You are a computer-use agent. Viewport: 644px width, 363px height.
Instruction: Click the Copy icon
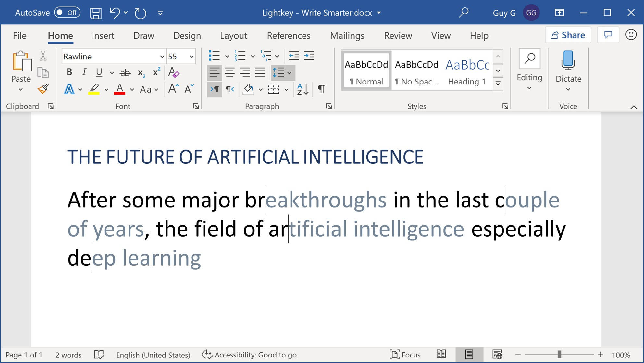[x=43, y=72]
